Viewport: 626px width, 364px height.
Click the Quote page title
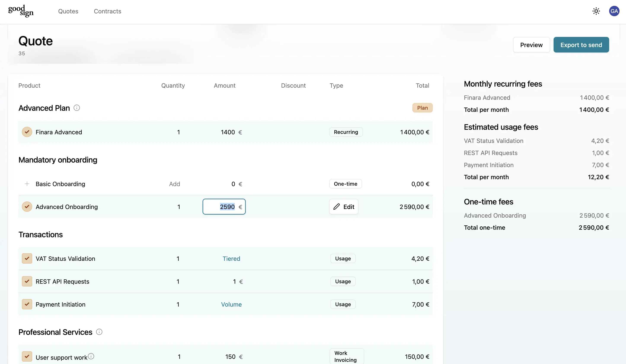tap(35, 41)
